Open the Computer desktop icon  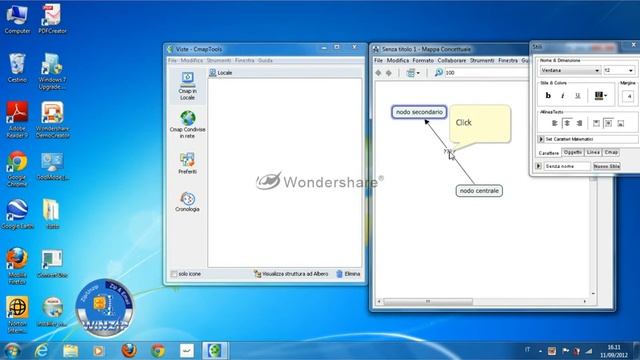click(x=17, y=19)
